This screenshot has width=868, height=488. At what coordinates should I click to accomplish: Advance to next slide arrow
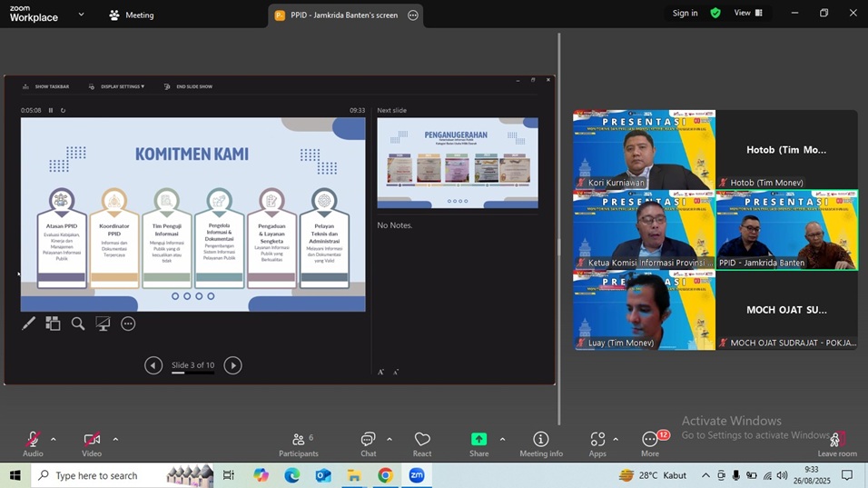pos(233,365)
